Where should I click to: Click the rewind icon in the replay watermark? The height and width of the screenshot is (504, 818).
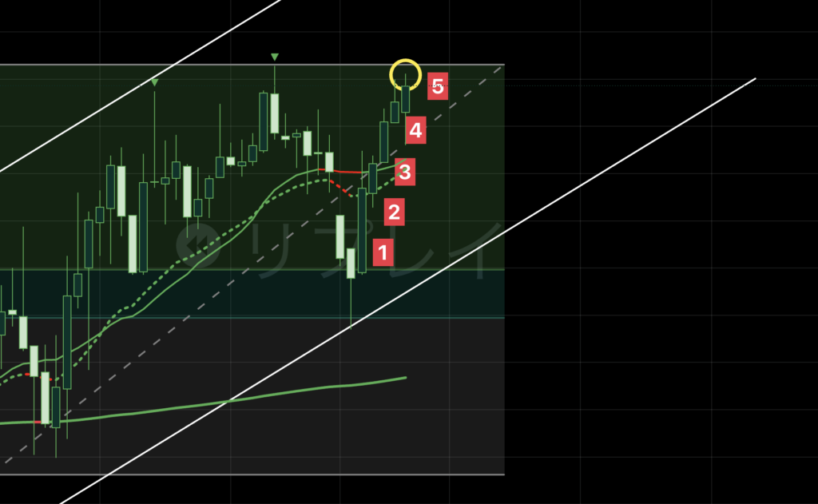199,244
